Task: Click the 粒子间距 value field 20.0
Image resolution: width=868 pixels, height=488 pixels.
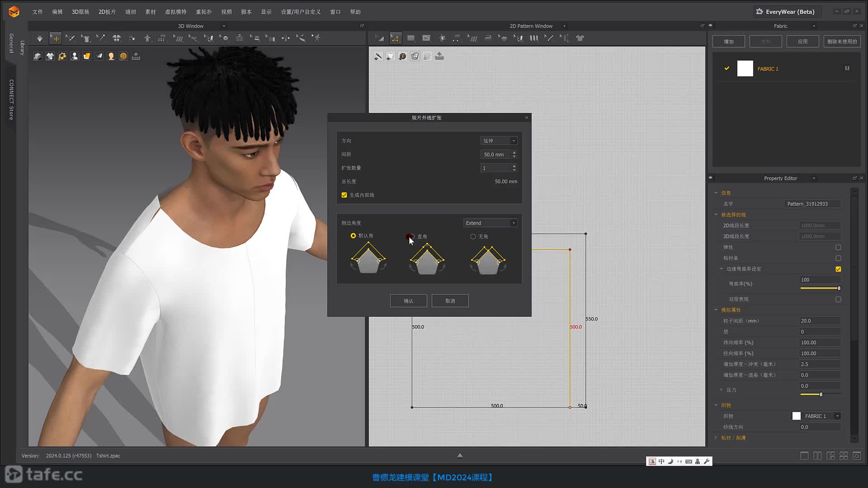Action: [820, 321]
